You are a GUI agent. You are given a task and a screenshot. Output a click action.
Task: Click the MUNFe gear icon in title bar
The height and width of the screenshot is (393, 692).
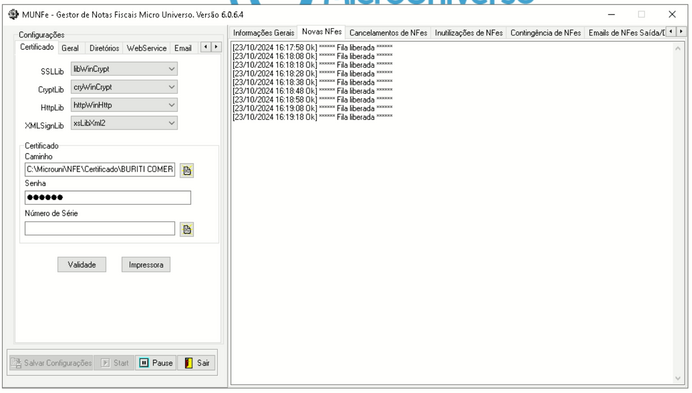14,15
